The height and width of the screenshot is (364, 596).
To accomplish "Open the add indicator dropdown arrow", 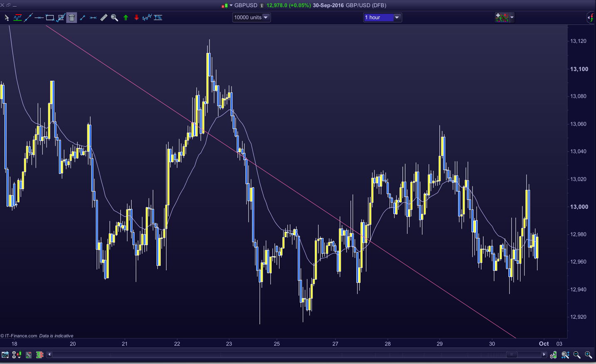I will (x=512, y=17).
